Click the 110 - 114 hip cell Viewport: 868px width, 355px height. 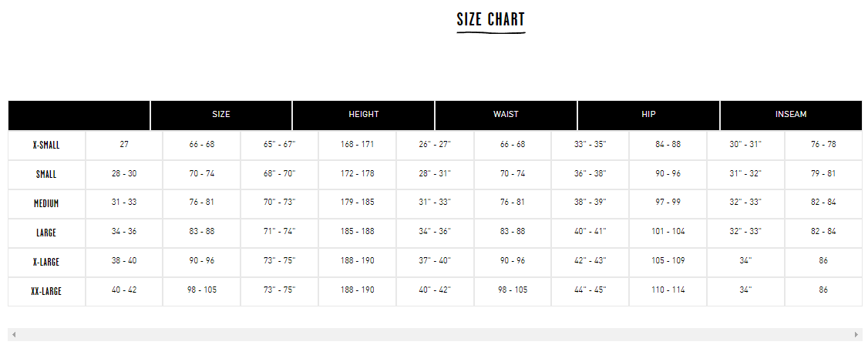tap(668, 290)
